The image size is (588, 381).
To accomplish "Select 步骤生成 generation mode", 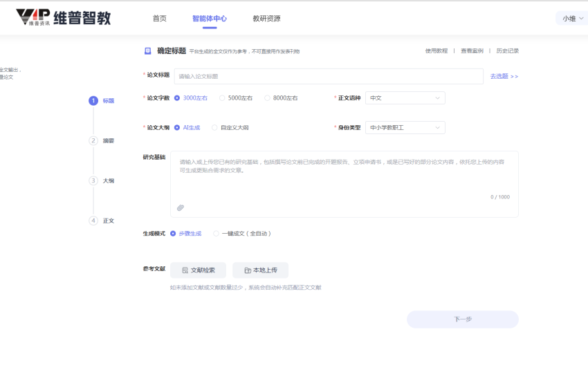I will 185,233.
